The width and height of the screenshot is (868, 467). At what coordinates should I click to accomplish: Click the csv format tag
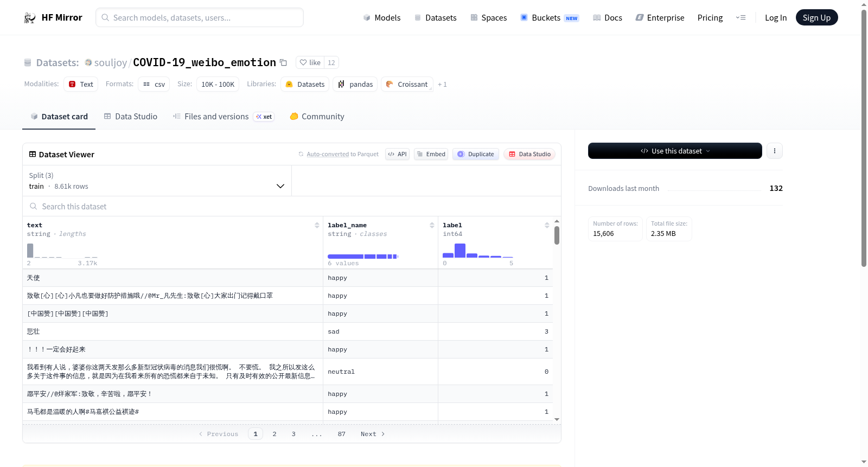154,84
